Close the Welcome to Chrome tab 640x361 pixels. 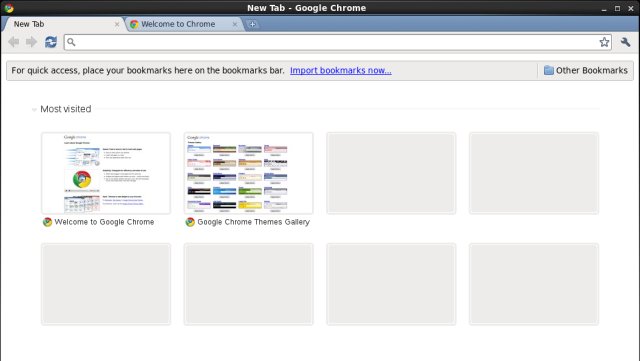tap(235, 24)
